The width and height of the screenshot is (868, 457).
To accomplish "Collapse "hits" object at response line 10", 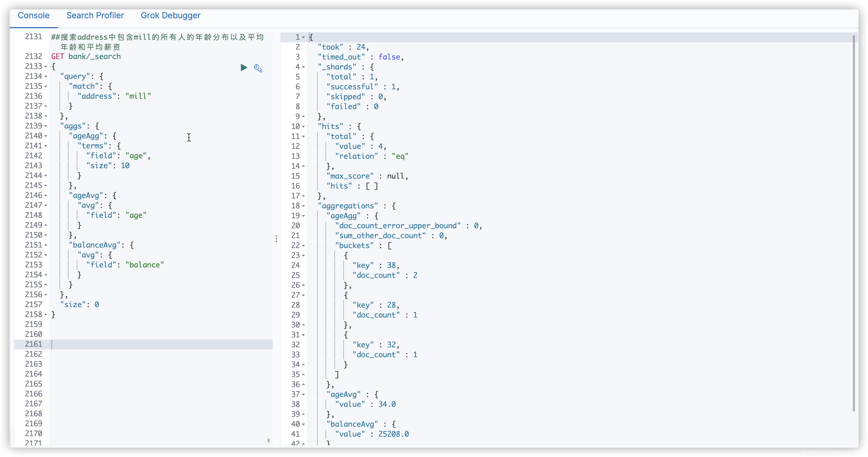I will tap(303, 127).
